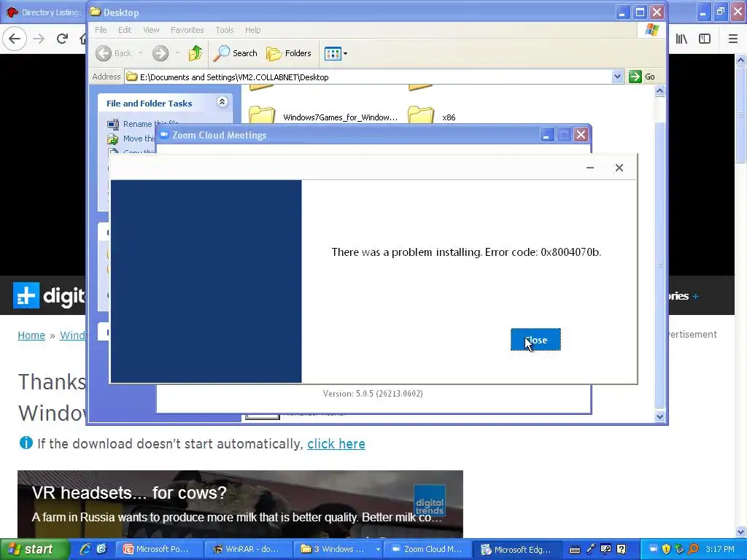The width and height of the screenshot is (747, 560).
Task: Click the second quick launch icon beside Internet Explorer
Action: pyautogui.click(x=101, y=549)
